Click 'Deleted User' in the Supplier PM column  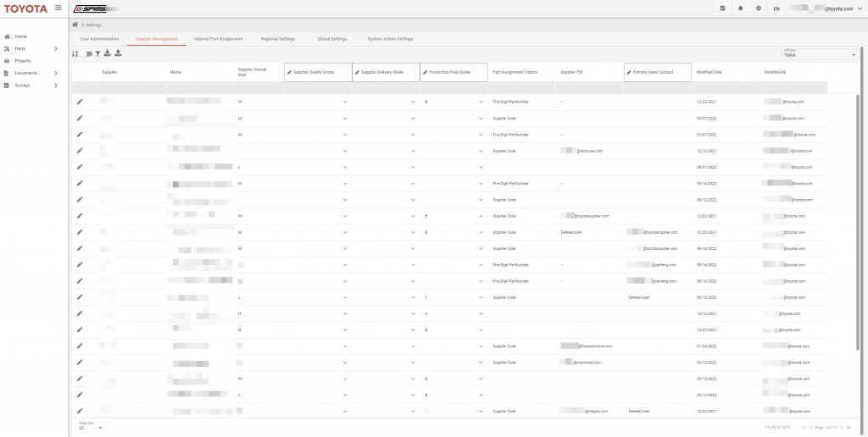pyautogui.click(x=571, y=232)
